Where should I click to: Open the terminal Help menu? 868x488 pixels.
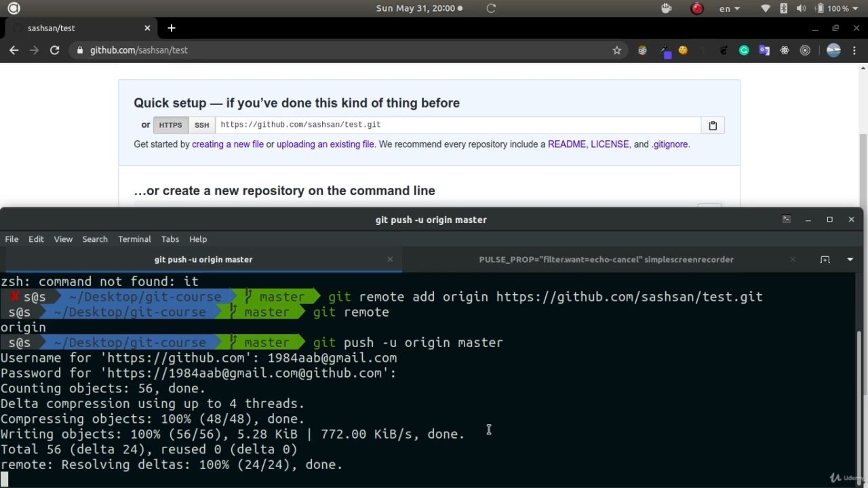pyautogui.click(x=198, y=239)
